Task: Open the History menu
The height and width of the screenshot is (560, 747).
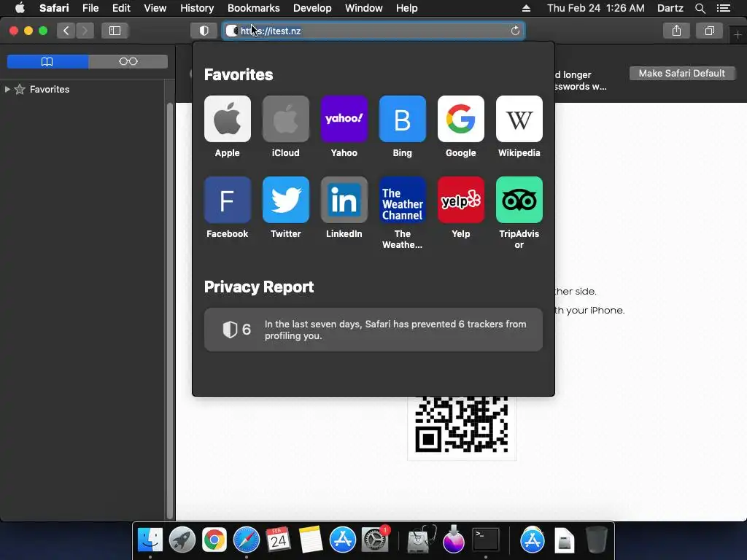Action: click(x=197, y=8)
